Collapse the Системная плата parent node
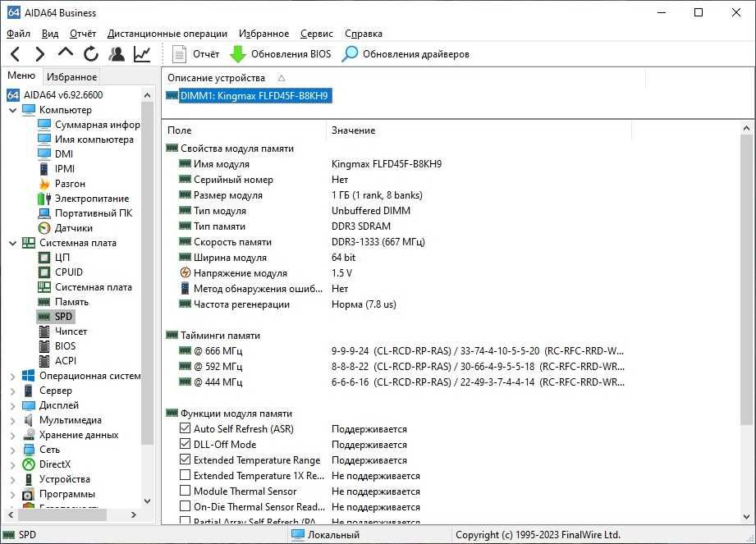Viewport: 756px width, 544px height. click(x=13, y=243)
